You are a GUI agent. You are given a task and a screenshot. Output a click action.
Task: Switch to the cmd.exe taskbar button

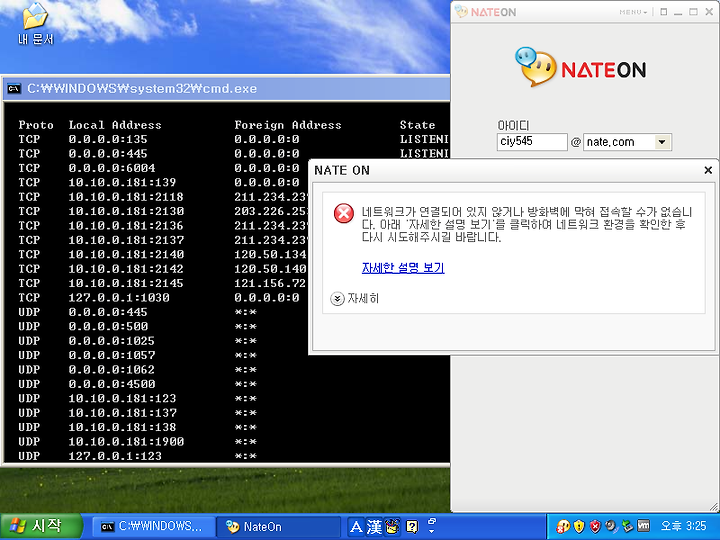(154, 526)
